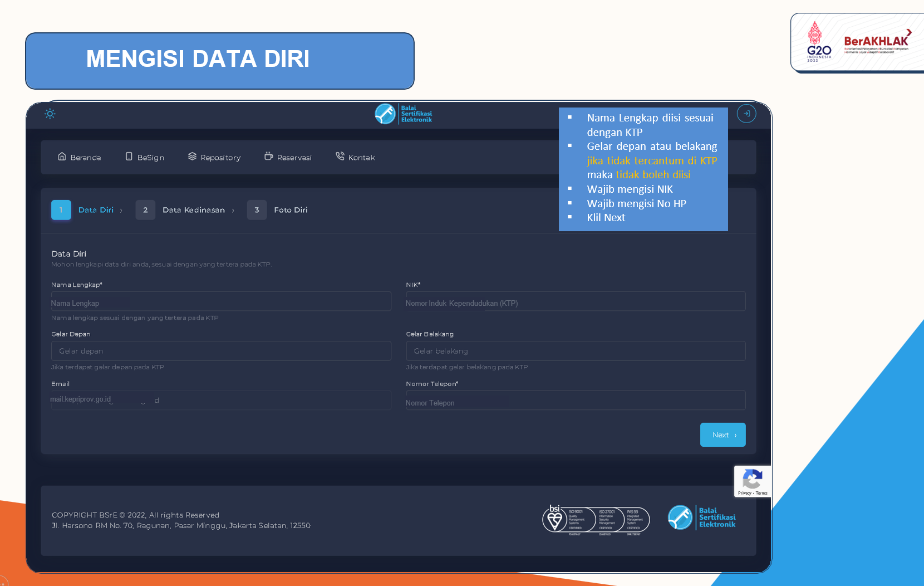Click the Nomor Telepon input field

coord(576,401)
